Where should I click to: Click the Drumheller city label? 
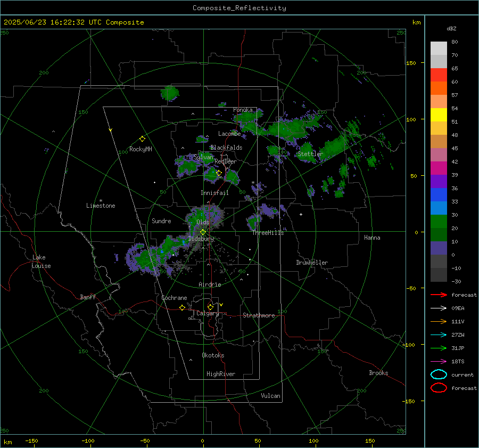pyautogui.click(x=312, y=263)
